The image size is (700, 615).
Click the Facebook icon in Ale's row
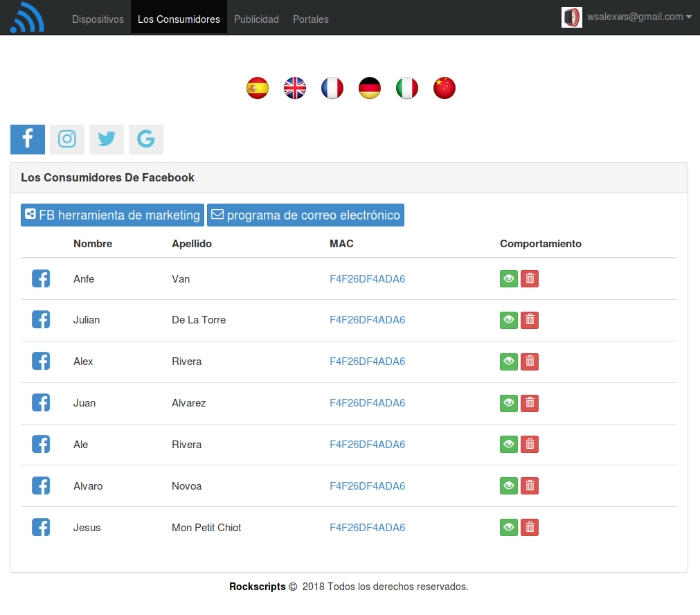[41, 445]
